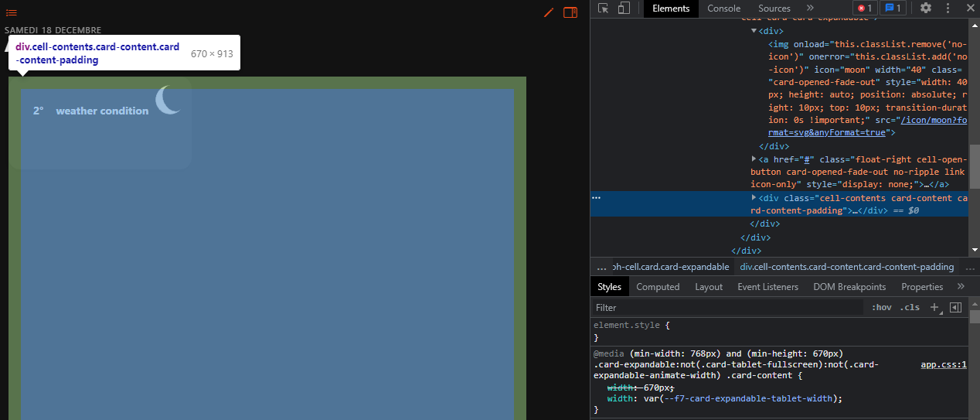Open the DevTools three-dot customize menu
The width and height of the screenshot is (980, 420).
948,9
